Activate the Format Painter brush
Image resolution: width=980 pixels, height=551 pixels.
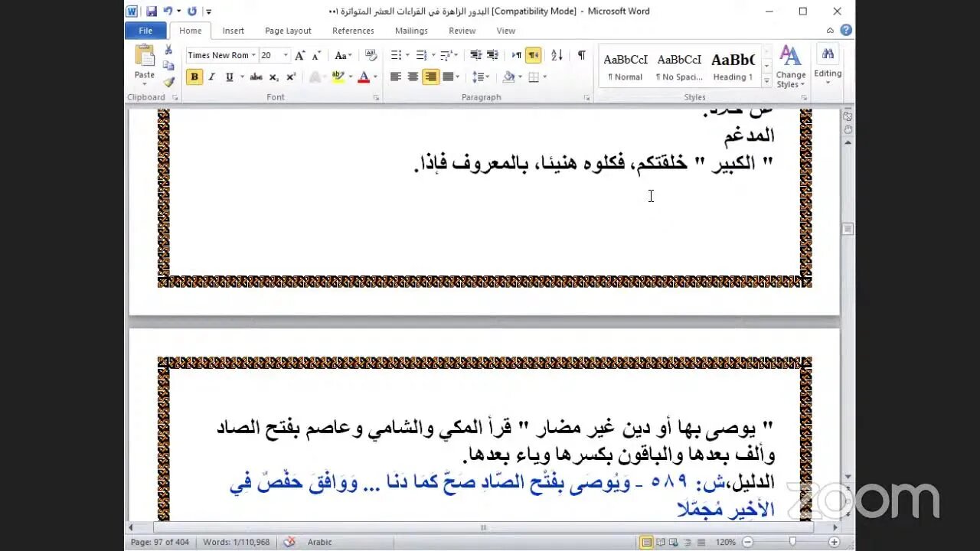(168, 81)
